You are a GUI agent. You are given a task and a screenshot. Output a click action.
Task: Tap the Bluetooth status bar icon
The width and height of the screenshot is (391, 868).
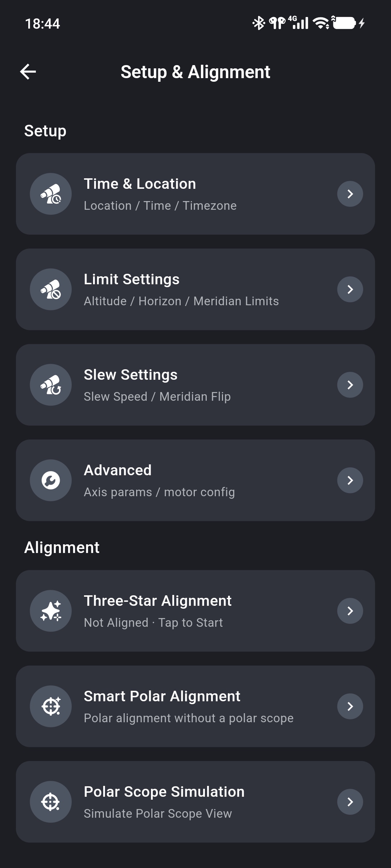click(x=258, y=23)
